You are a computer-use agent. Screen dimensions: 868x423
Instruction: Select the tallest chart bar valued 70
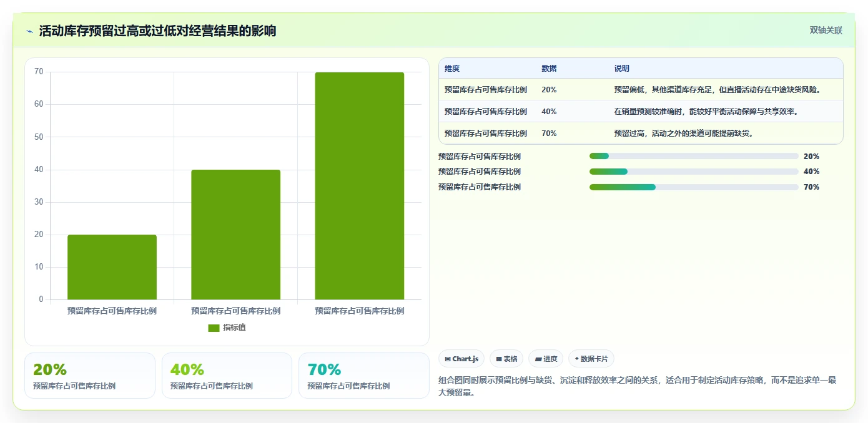[359, 186]
